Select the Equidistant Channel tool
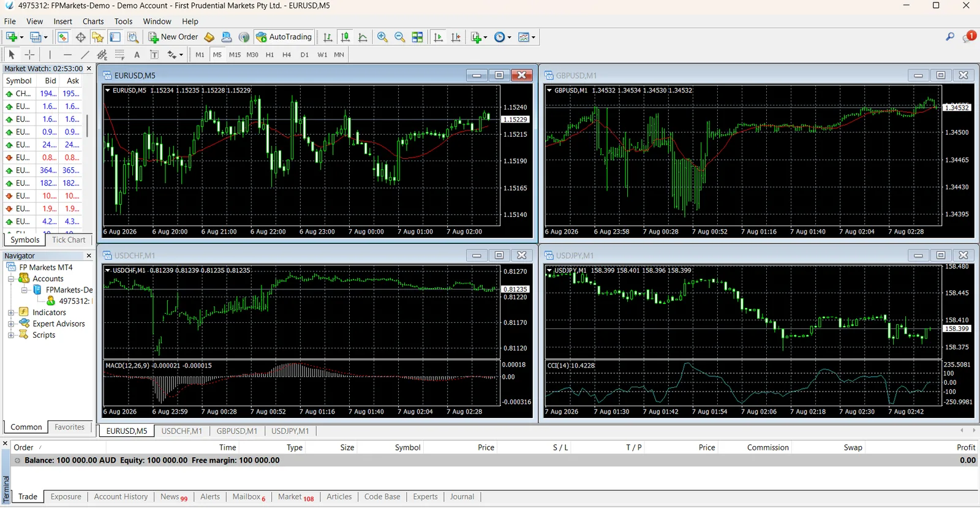 click(x=102, y=55)
